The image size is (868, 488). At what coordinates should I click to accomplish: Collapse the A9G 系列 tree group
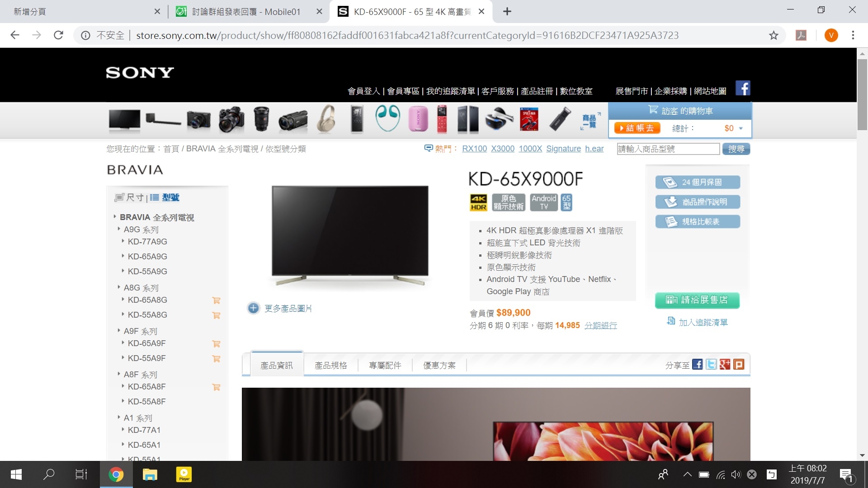coord(141,230)
